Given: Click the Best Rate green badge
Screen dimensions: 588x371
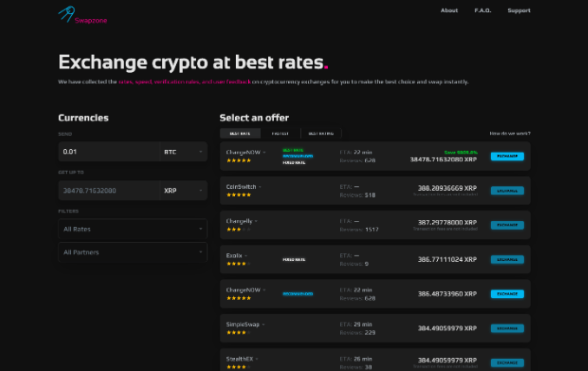Looking at the screenshot, I should pyautogui.click(x=293, y=150).
